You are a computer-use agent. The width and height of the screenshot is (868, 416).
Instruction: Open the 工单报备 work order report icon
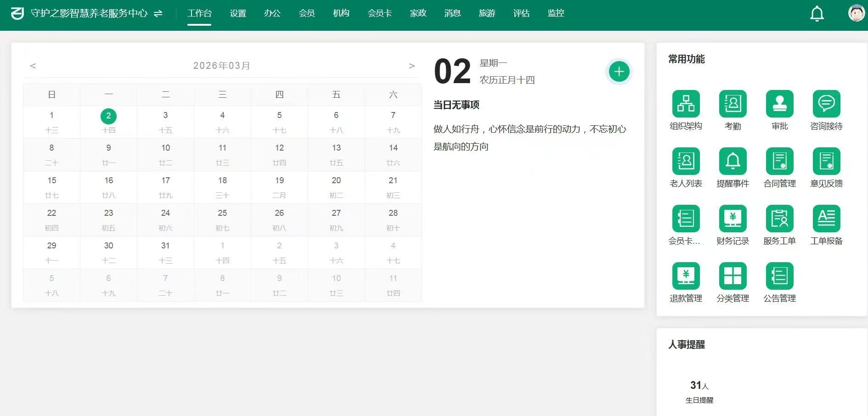[826, 219]
